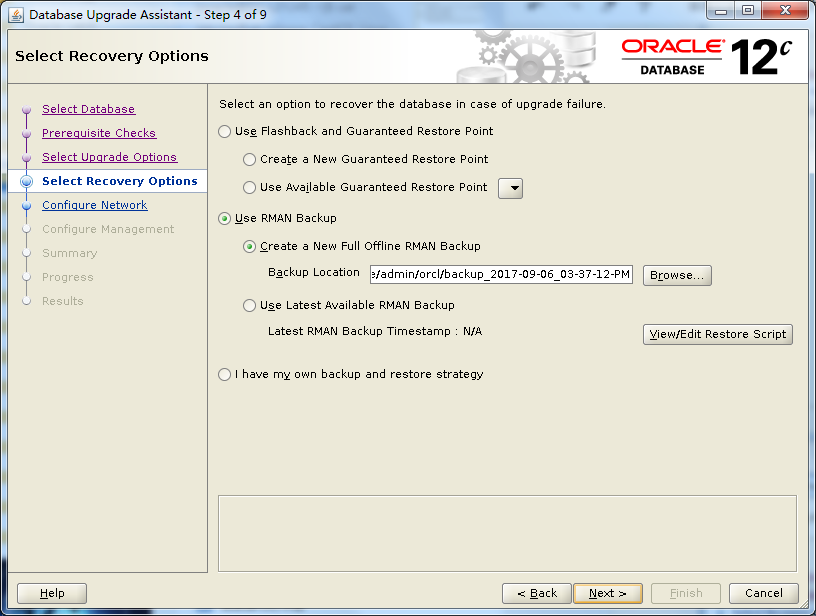Navigate to Configure Network step
Image resolution: width=816 pixels, height=616 pixels.
pos(94,205)
